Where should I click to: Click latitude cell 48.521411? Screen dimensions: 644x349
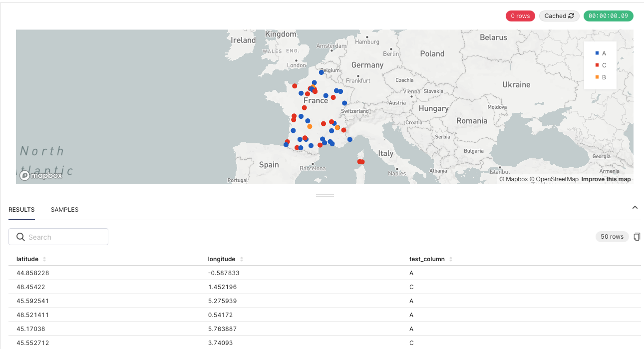pyautogui.click(x=33, y=315)
